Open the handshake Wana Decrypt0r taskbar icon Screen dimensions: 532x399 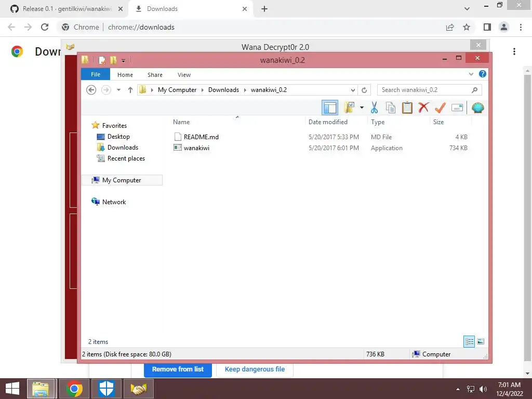coord(138,389)
